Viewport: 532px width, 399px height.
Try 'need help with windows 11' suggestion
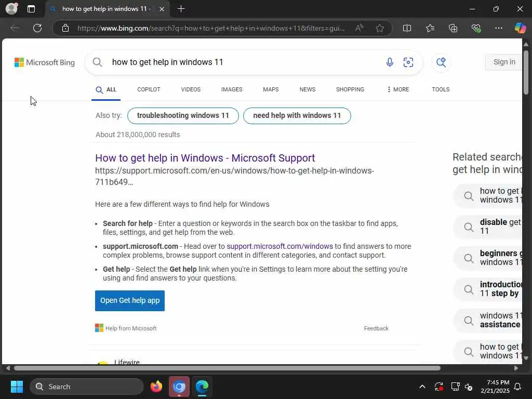[297, 116]
